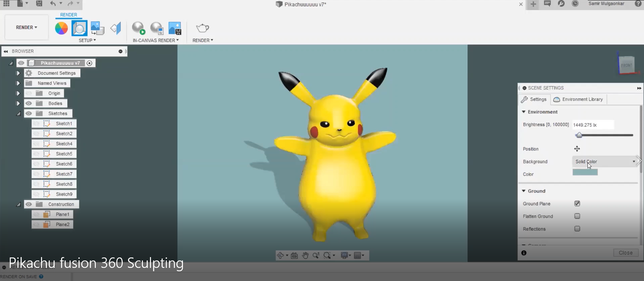The image size is (644, 281).
Task: Select the Scene Settings tool icon
Action: (79, 28)
